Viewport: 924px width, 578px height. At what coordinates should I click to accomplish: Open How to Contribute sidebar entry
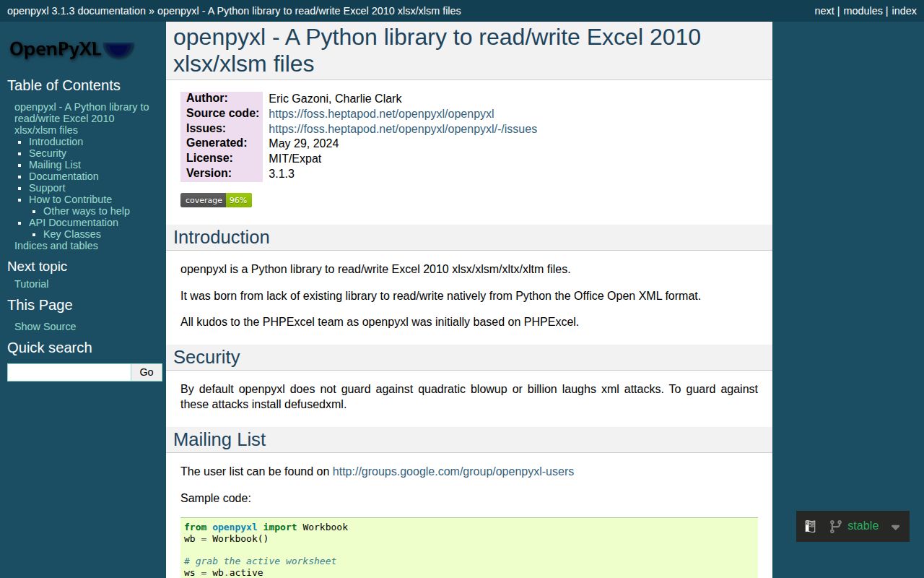tap(70, 199)
